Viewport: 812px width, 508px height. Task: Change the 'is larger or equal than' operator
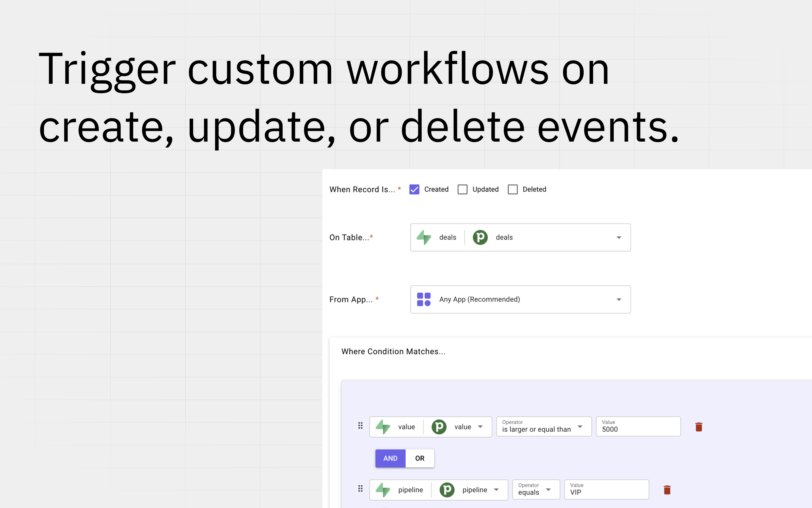click(x=544, y=426)
